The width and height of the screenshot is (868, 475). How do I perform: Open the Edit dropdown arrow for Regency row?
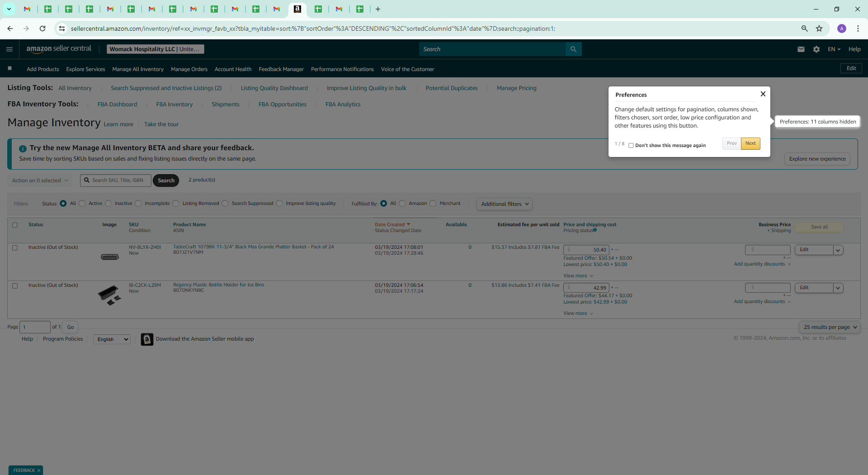point(838,288)
